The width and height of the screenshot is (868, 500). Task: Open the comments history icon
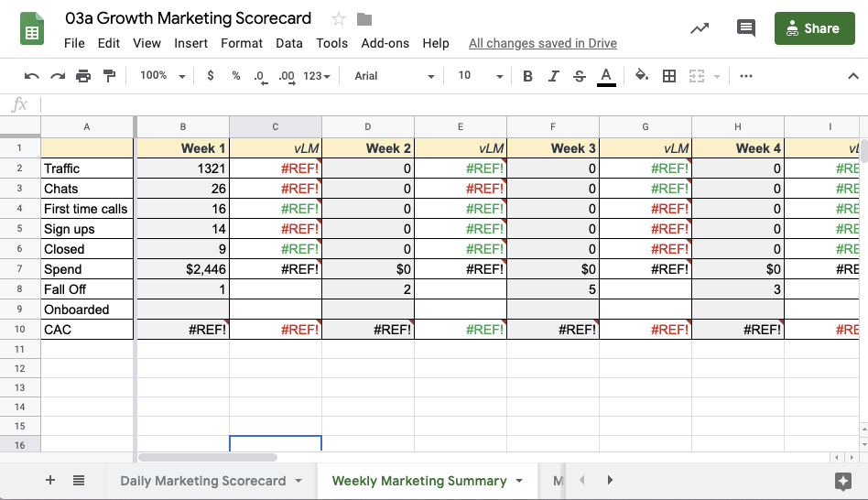pos(745,27)
